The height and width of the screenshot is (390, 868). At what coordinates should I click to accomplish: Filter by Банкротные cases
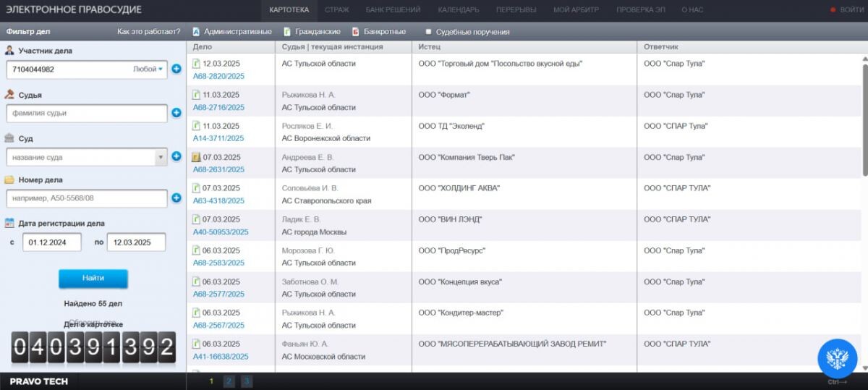379,32
